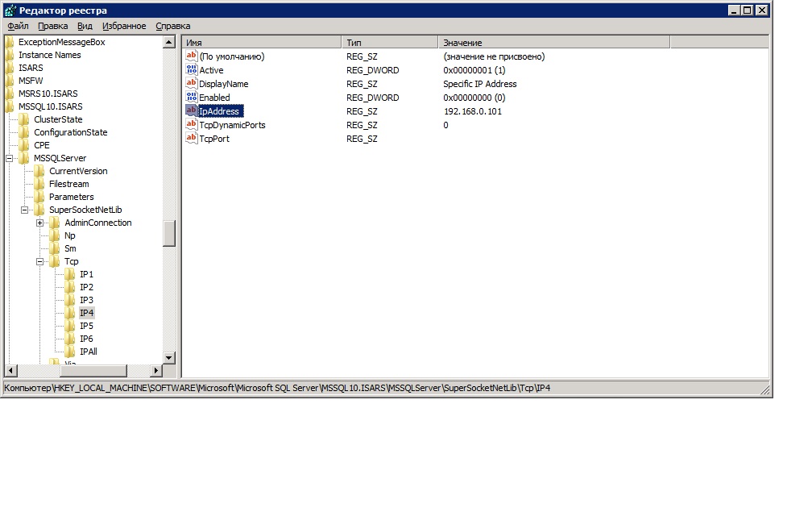Open the Справка menu

pyautogui.click(x=173, y=26)
